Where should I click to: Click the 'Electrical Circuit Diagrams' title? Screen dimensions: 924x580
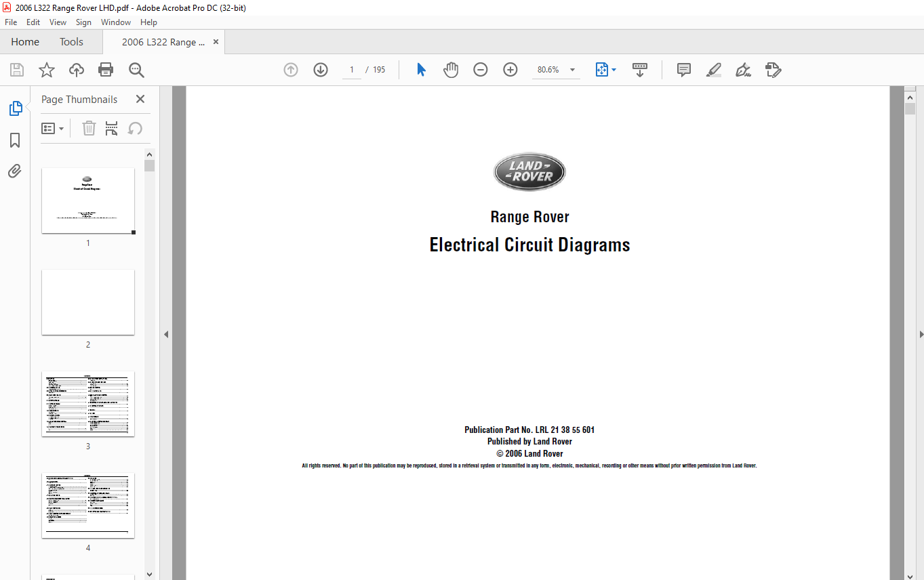pyautogui.click(x=529, y=245)
